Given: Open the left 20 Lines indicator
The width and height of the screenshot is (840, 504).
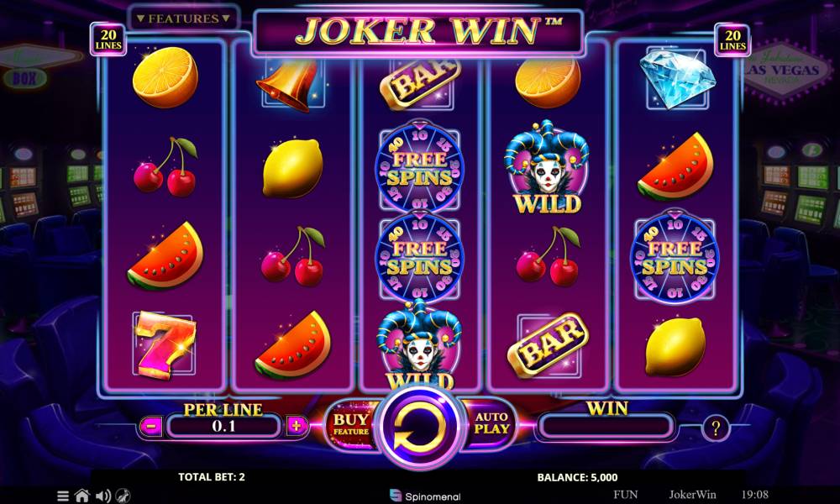Looking at the screenshot, I should [108, 39].
